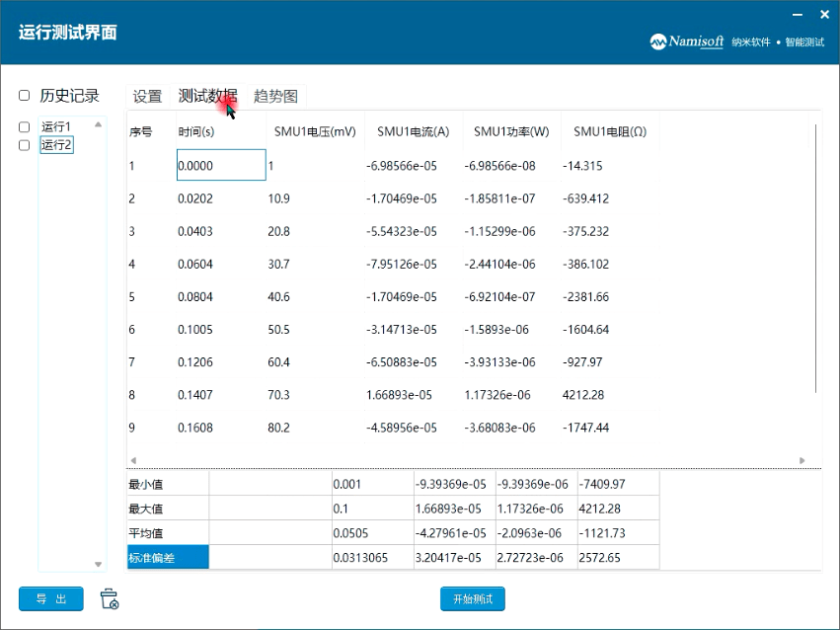The width and height of the screenshot is (840, 630).
Task: Click the 最小值 row label
Action: click(168, 484)
